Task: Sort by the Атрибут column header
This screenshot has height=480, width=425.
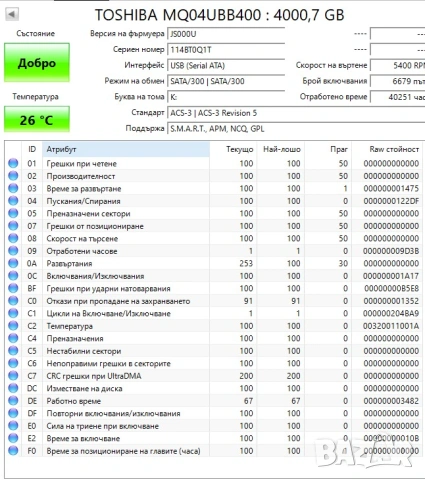Action: [x=126, y=149]
